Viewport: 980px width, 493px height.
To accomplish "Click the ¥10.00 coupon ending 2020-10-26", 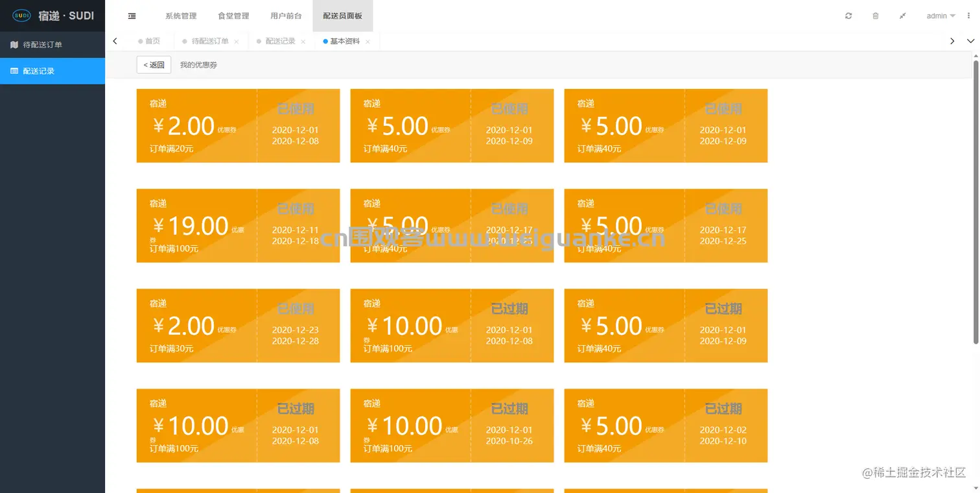I will (452, 426).
